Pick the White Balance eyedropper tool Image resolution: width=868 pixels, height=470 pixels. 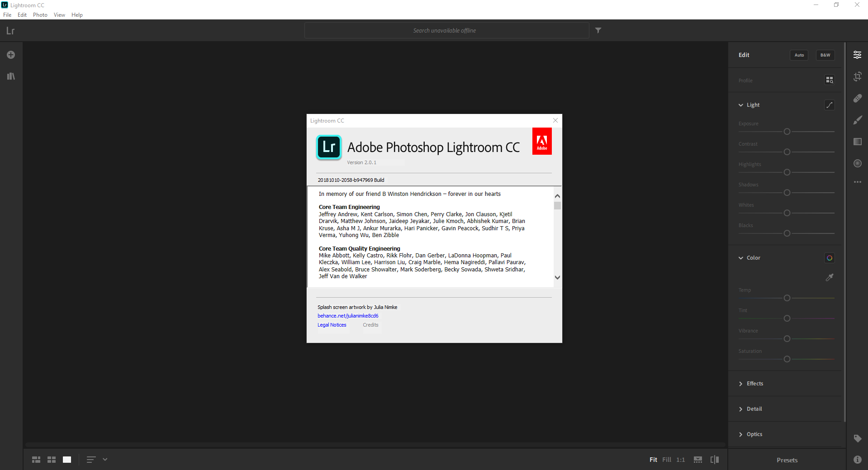pos(829,277)
